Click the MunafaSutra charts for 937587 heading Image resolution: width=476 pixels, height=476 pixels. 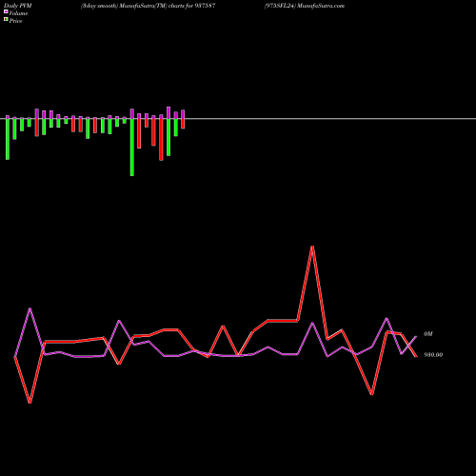pyautogui.click(x=149, y=6)
